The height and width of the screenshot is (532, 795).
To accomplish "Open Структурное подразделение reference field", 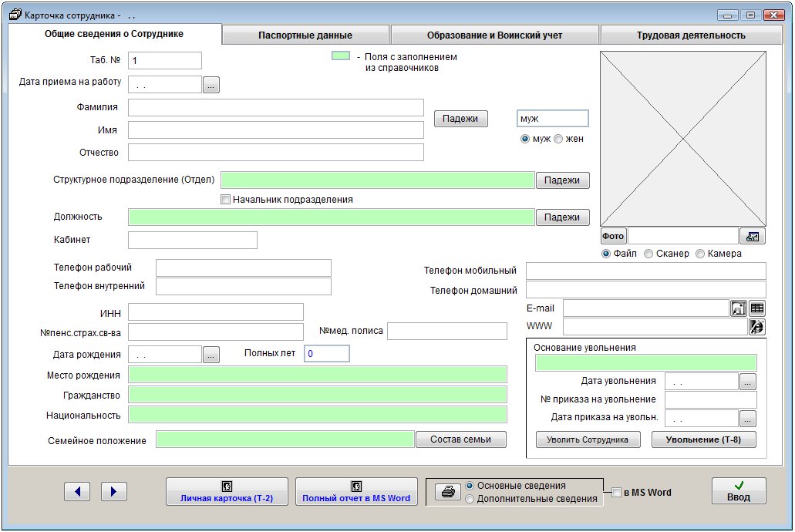I will (378, 180).
